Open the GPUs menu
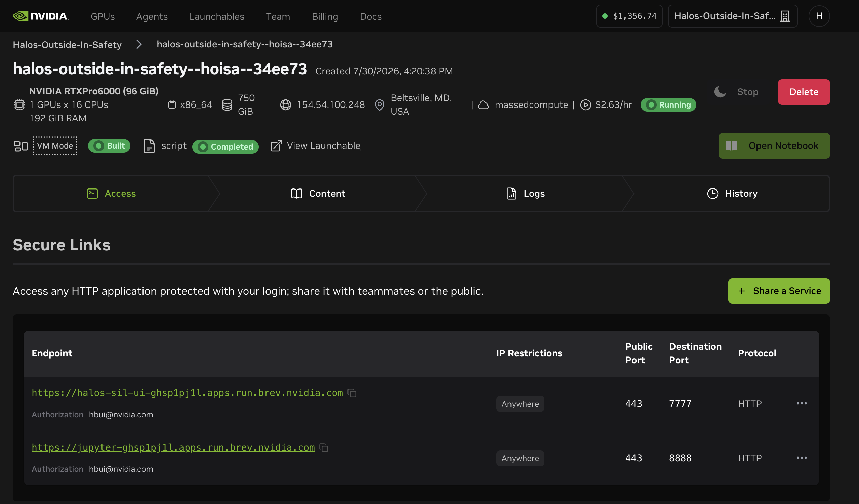This screenshot has width=859, height=504. click(x=103, y=16)
